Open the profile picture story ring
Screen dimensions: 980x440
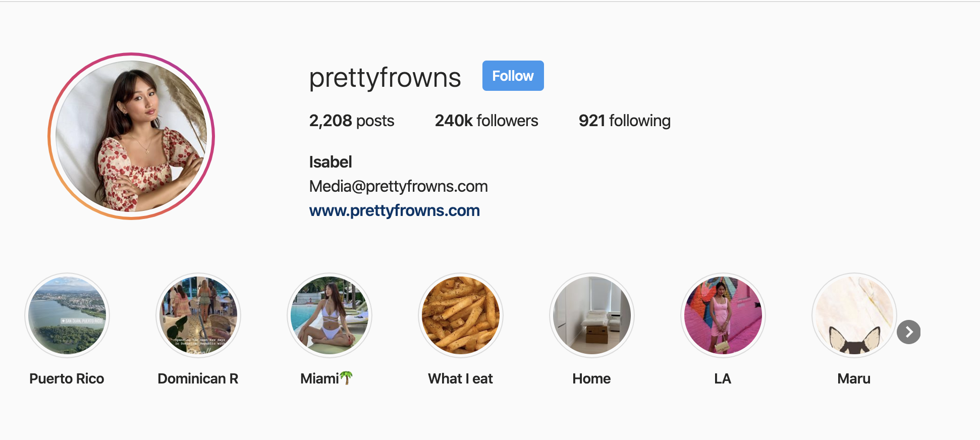(x=131, y=136)
